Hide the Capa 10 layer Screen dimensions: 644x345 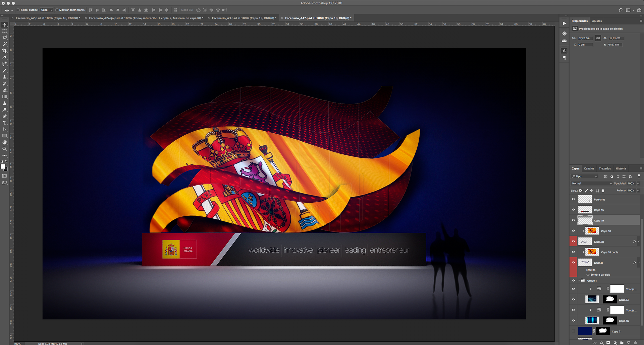pyautogui.click(x=573, y=241)
